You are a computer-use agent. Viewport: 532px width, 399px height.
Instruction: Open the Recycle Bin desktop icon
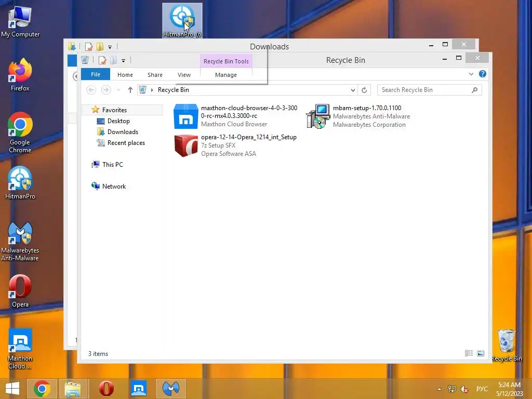(x=507, y=345)
